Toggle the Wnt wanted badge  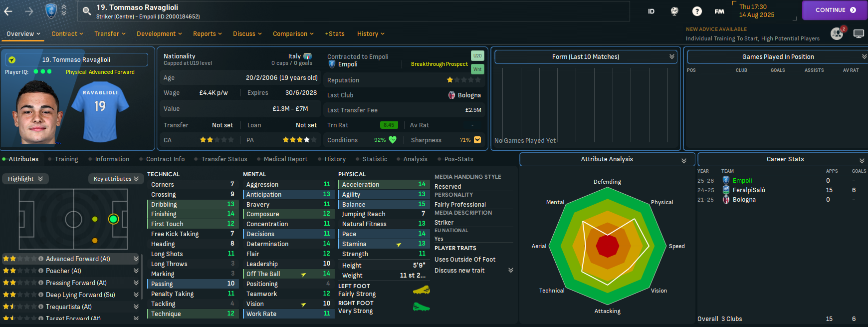tap(477, 69)
